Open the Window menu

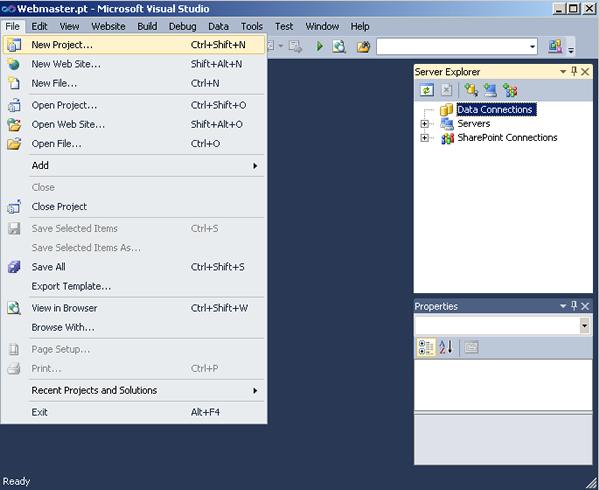pyautogui.click(x=322, y=26)
